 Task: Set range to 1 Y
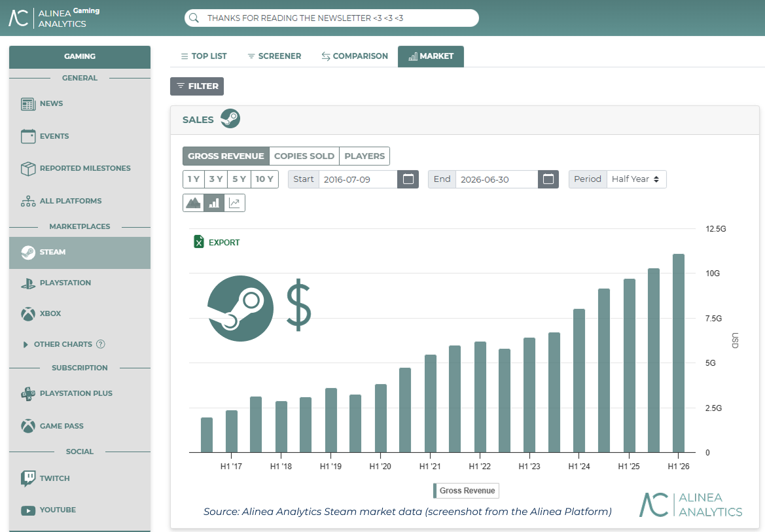(194, 179)
